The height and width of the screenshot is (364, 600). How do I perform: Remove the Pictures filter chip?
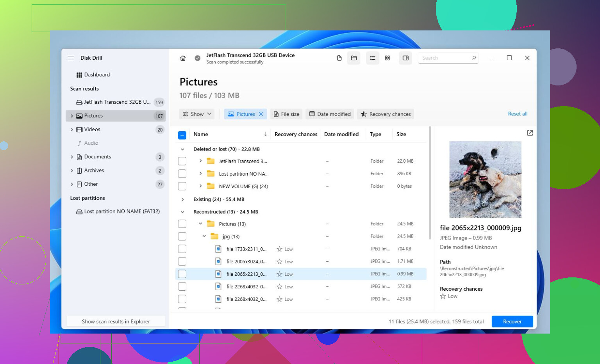click(x=261, y=114)
